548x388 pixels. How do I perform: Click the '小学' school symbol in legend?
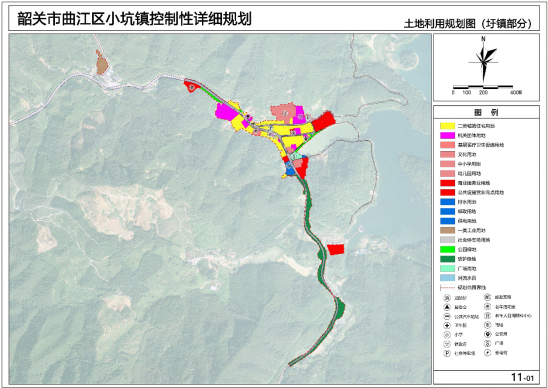(447, 335)
